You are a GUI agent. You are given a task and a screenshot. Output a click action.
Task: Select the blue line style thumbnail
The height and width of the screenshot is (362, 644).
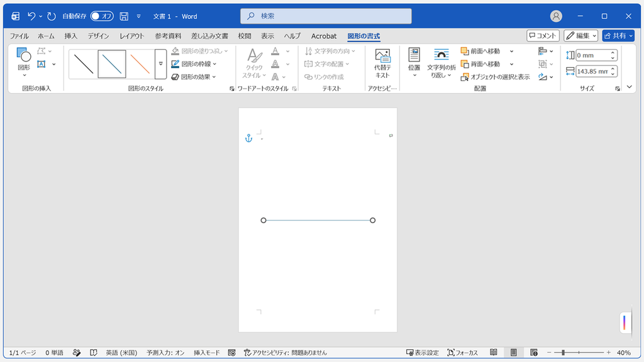(x=112, y=64)
